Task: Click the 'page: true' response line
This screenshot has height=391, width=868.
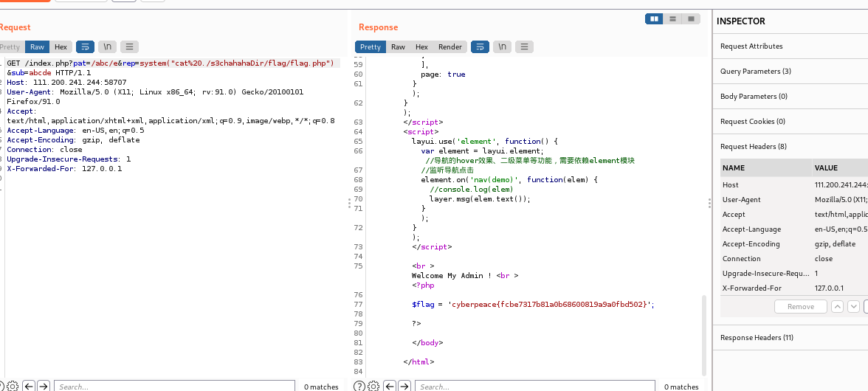Action: click(443, 74)
